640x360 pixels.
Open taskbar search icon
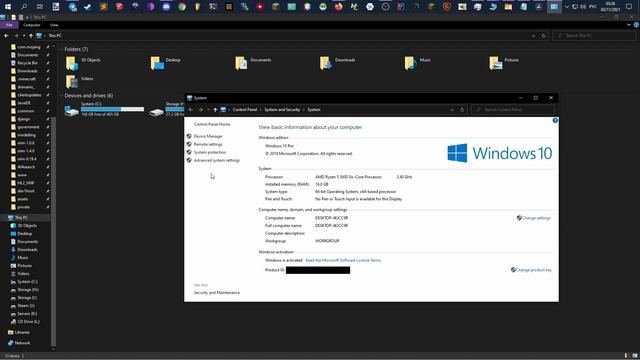coord(24,6)
